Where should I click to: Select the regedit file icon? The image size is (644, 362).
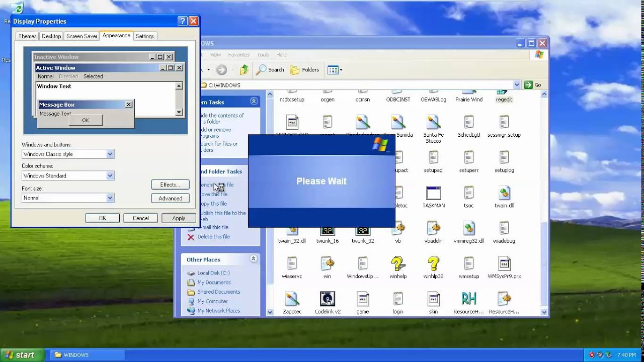point(504,93)
